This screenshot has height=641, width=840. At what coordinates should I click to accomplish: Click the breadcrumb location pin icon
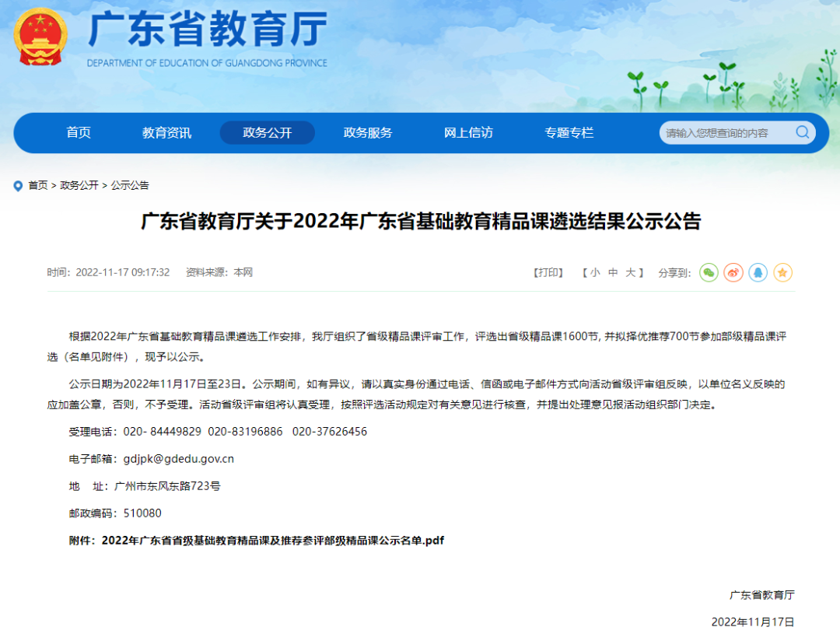tap(18, 186)
